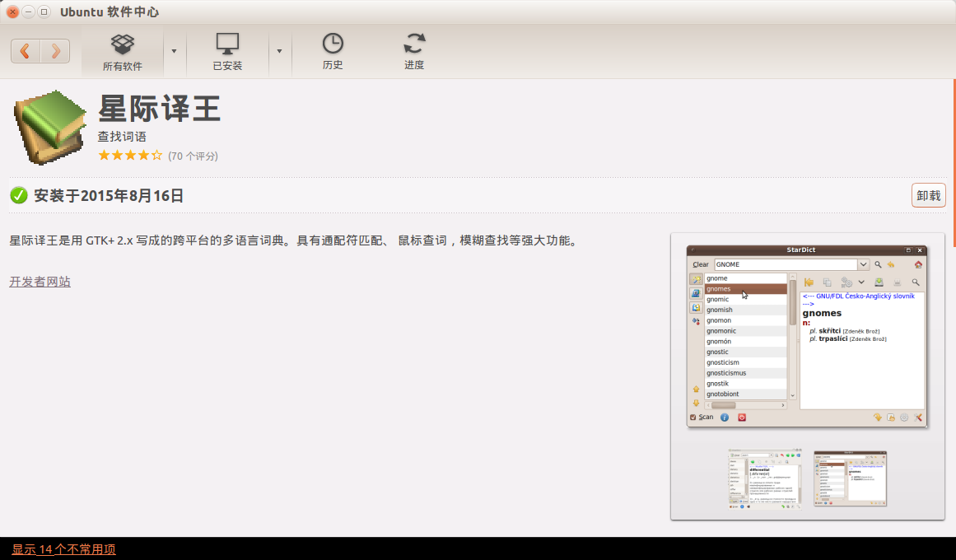The height and width of the screenshot is (560, 956).
Task: Open the 已安装 section
Action: pyautogui.click(x=227, y=53)
